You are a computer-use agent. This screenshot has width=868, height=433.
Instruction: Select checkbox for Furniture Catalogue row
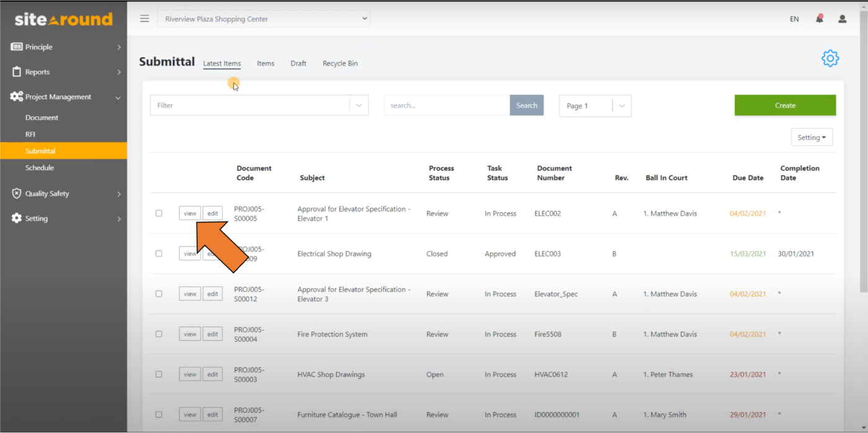[159, 414]
